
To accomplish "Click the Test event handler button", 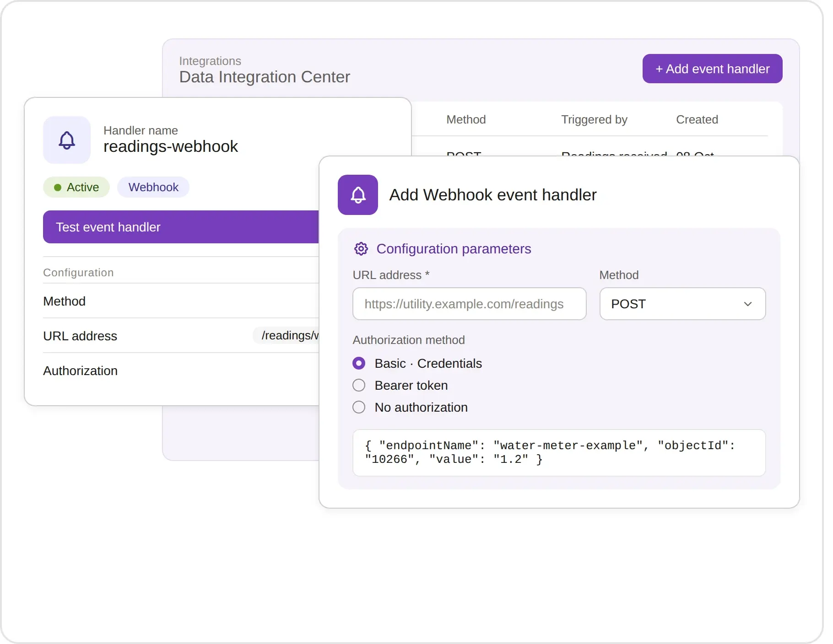I will coord(181,227).
